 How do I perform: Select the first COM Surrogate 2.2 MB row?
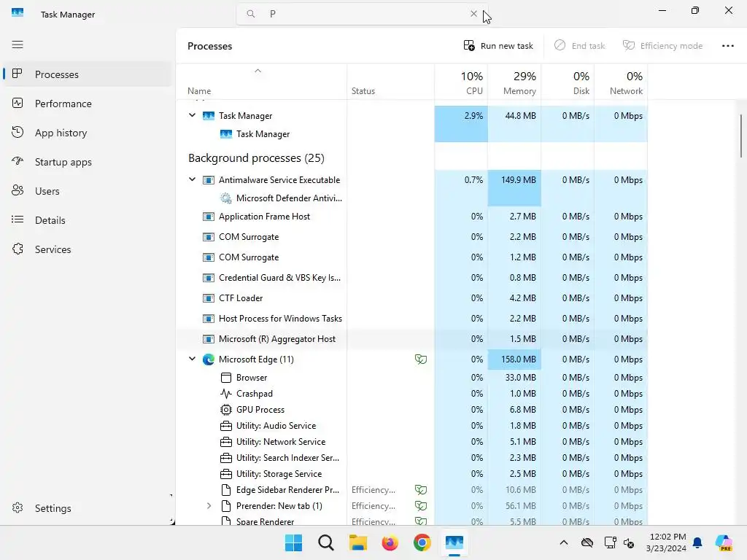click(x=412, y=237)
